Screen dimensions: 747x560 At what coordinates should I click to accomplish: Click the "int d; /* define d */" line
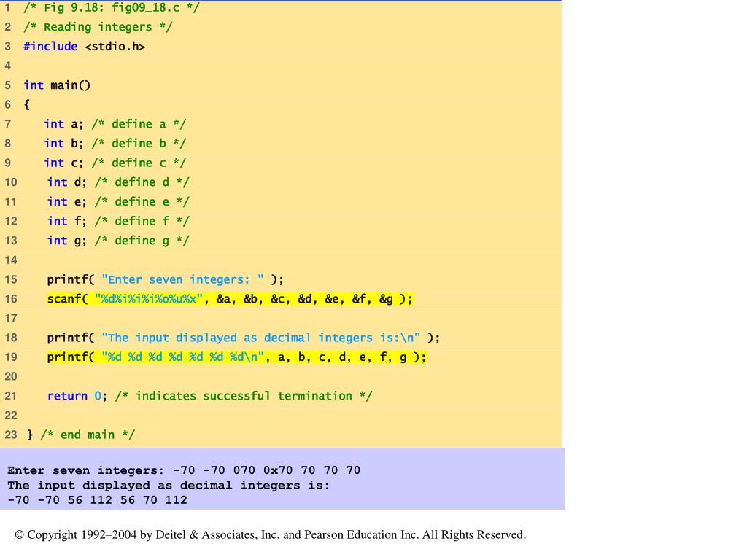[118, 182]
